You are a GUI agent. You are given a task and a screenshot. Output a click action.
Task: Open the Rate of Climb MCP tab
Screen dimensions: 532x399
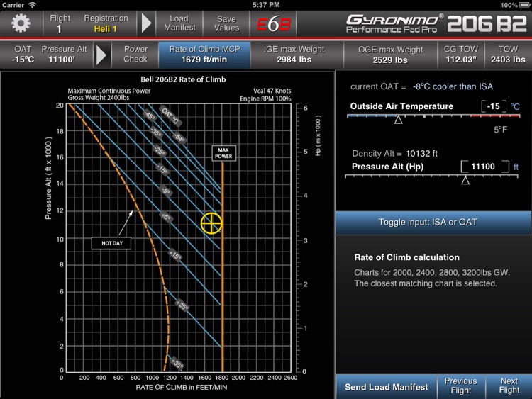[204, 55]
